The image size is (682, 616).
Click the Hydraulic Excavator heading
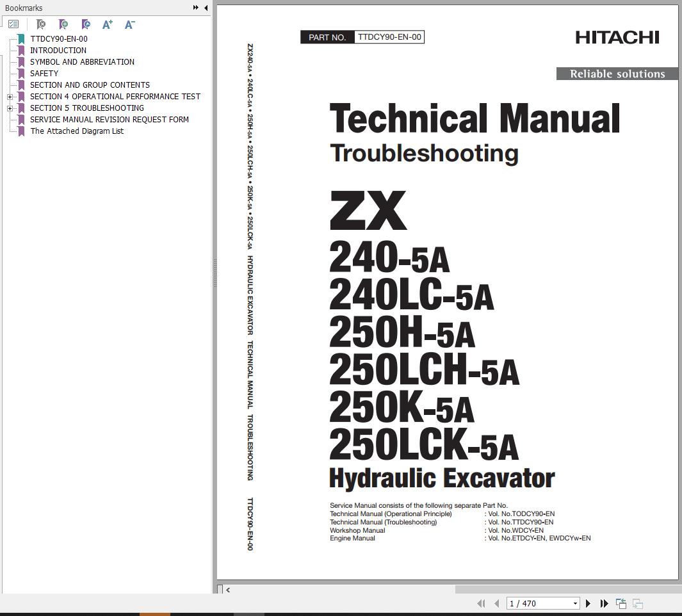(442, 478)
